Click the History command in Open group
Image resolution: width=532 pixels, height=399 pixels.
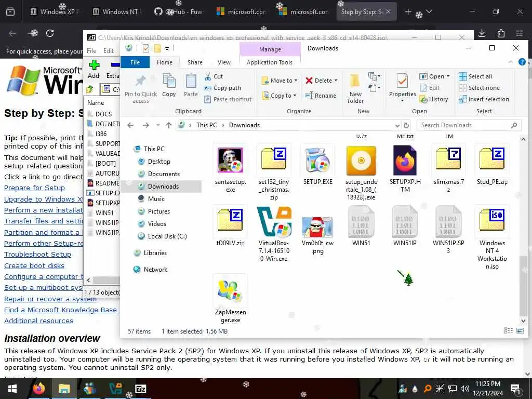coord(434,99)
